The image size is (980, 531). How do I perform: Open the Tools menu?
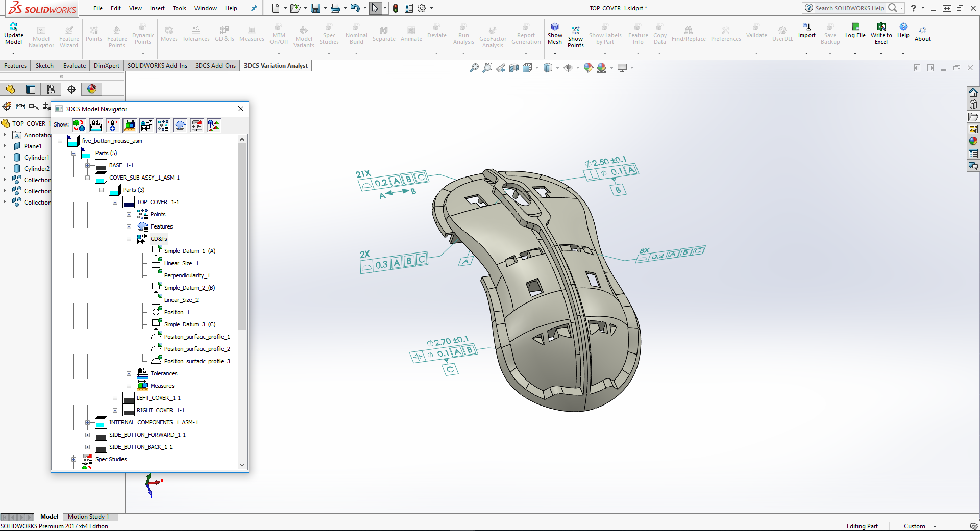(x=179, y=8)
